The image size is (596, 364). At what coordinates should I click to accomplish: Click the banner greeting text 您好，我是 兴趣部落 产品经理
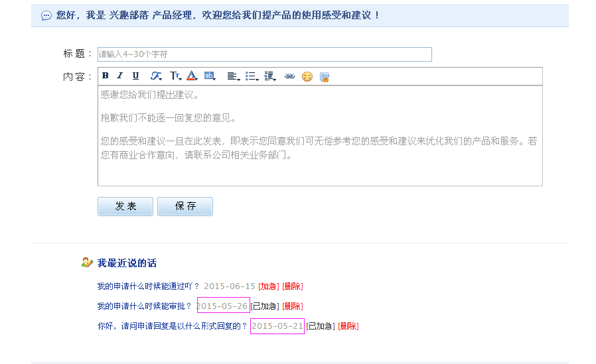[x=124, y=15]
